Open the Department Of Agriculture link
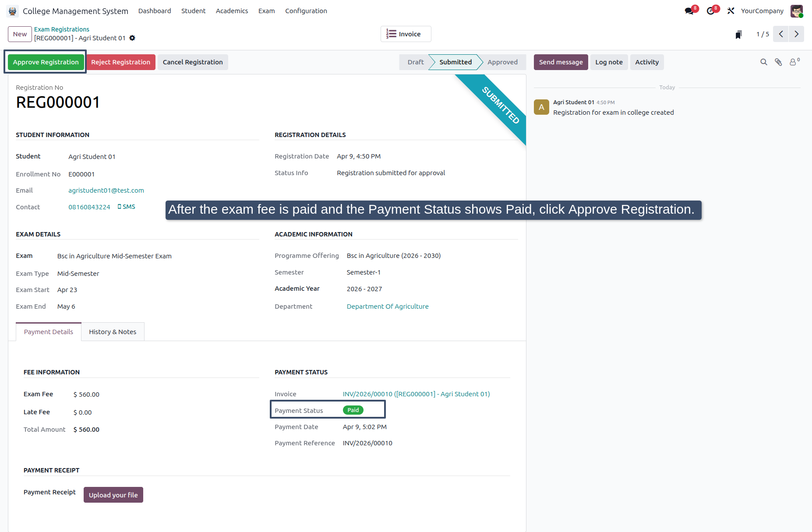812x532 pixels. [388, 307]
